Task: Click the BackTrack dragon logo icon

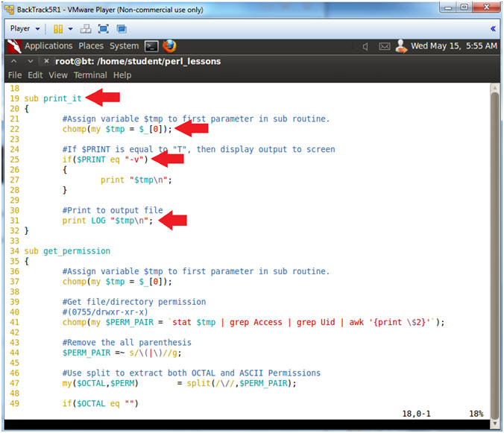Action: pos(14,46)
